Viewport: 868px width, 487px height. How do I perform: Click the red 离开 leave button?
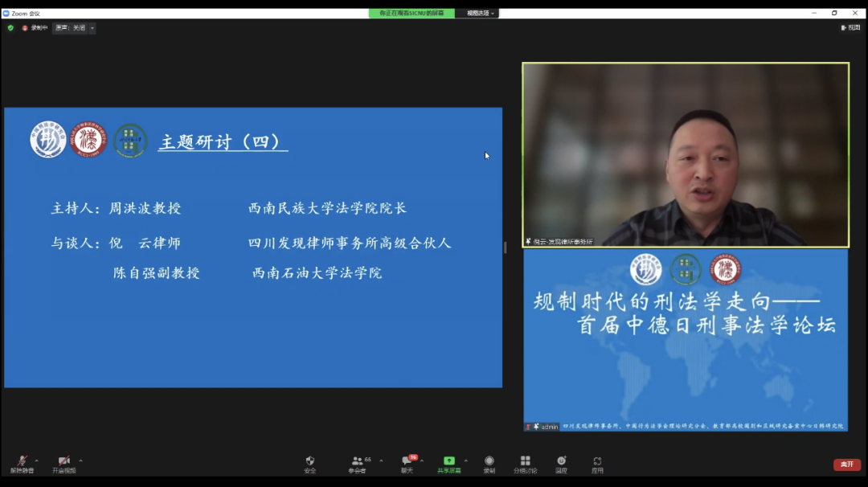click(846, 464)
